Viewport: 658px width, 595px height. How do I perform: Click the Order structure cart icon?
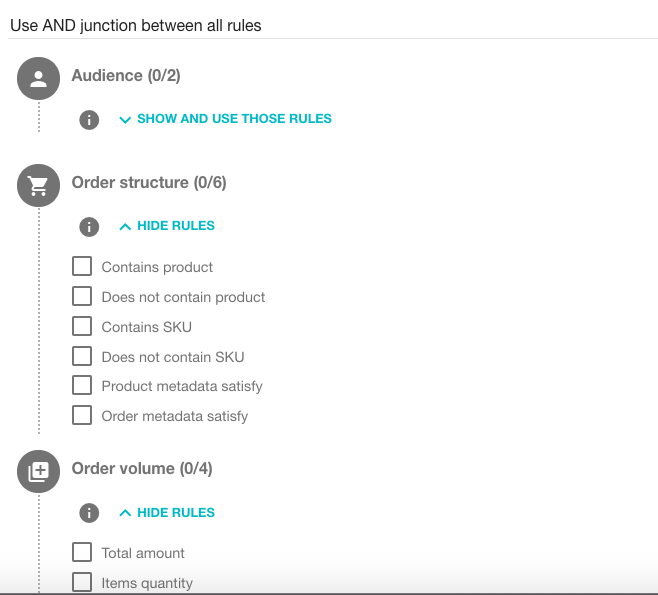(x=38, y=186)
